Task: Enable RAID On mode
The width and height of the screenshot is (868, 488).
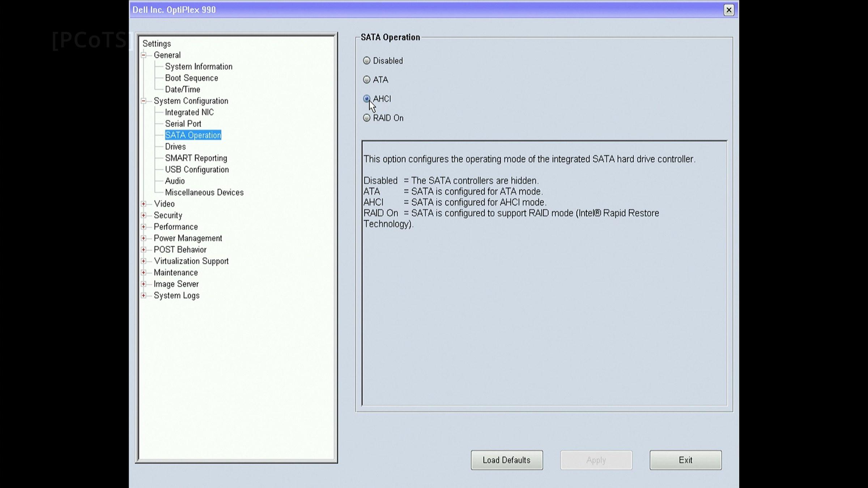Action: (367, 118)
